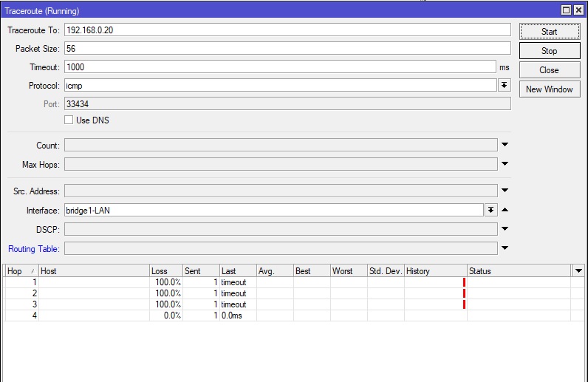Image resolution: width=588 pixels, height=382 pixels.
Task: Click the 0.0% loss value in hop 4
Action: point(172,316)
